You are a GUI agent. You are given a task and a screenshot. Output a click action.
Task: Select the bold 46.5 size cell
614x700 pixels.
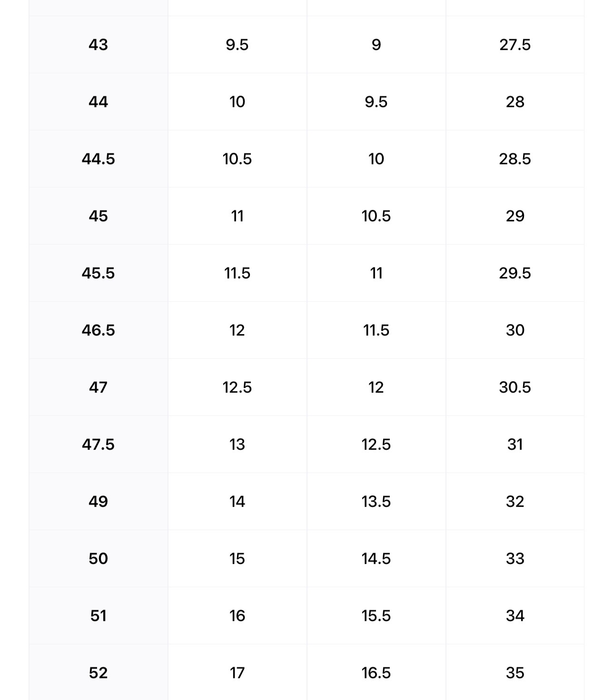(98, 330)
